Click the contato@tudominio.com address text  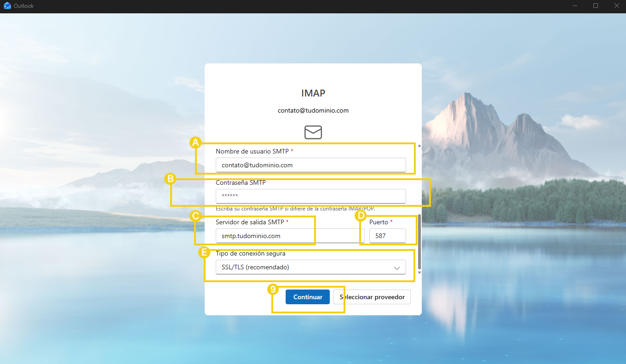(x=313, y=110)
